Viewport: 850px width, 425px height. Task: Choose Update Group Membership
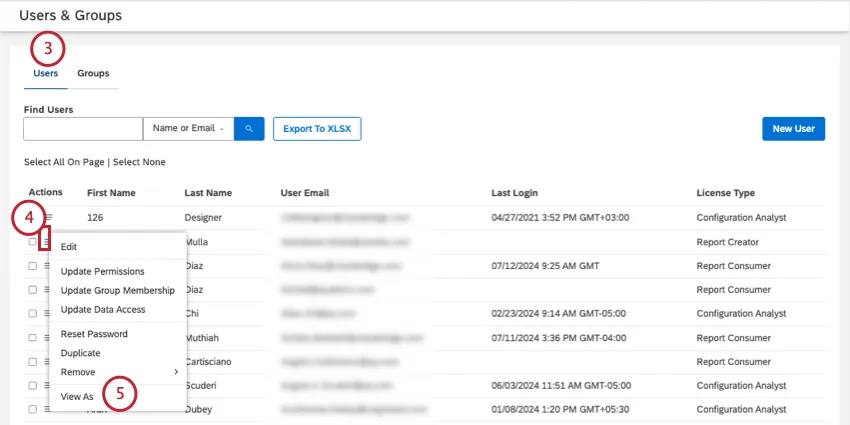click(118, 291)
